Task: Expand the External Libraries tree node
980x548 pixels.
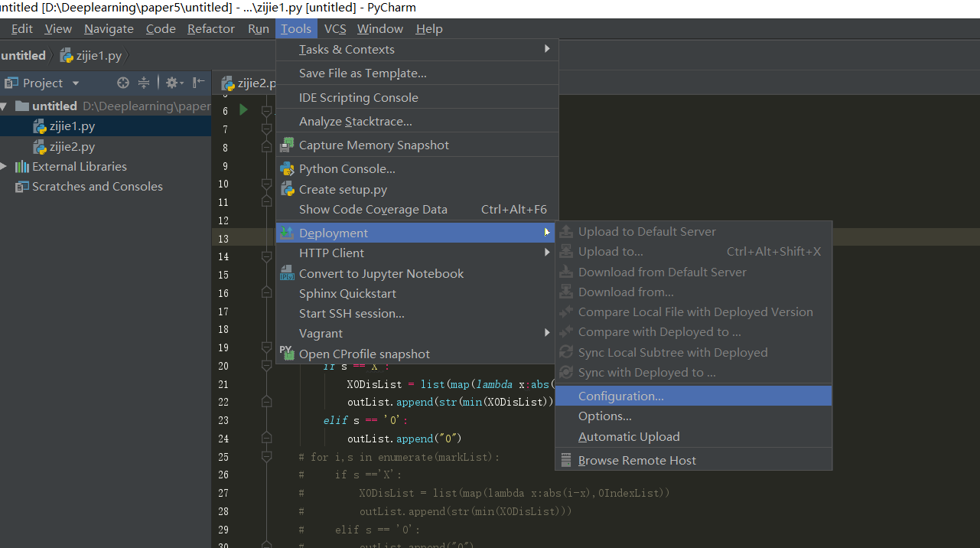Action: click(4, 166)
